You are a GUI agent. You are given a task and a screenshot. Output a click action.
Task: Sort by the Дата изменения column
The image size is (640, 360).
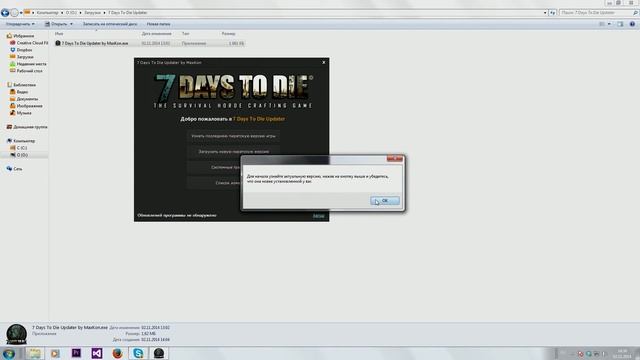pyautogui.click(x=157, y=34)
